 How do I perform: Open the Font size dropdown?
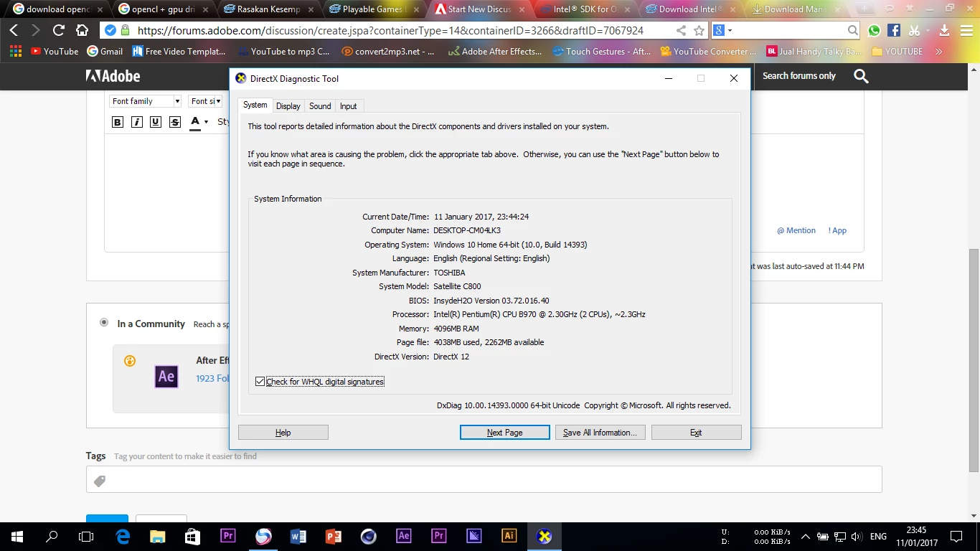point(205,101)
